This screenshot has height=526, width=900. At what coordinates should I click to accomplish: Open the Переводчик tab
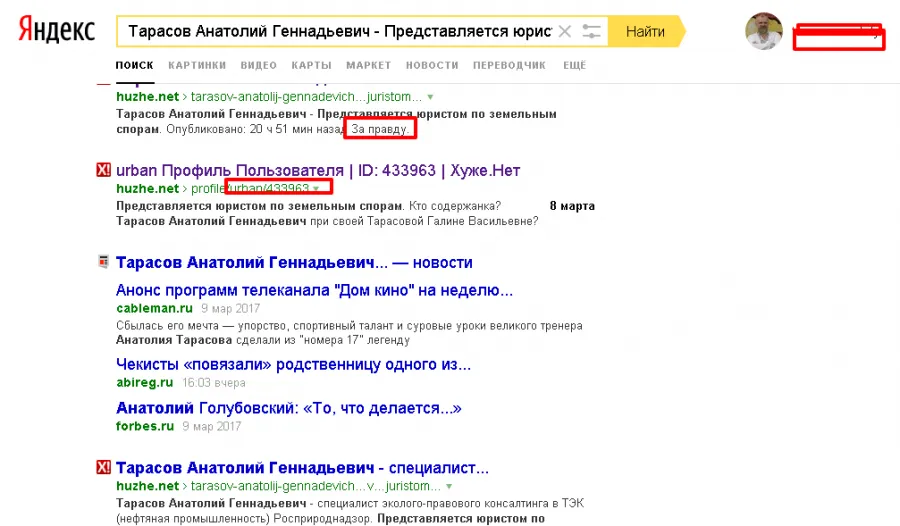(x=510, y=65)
